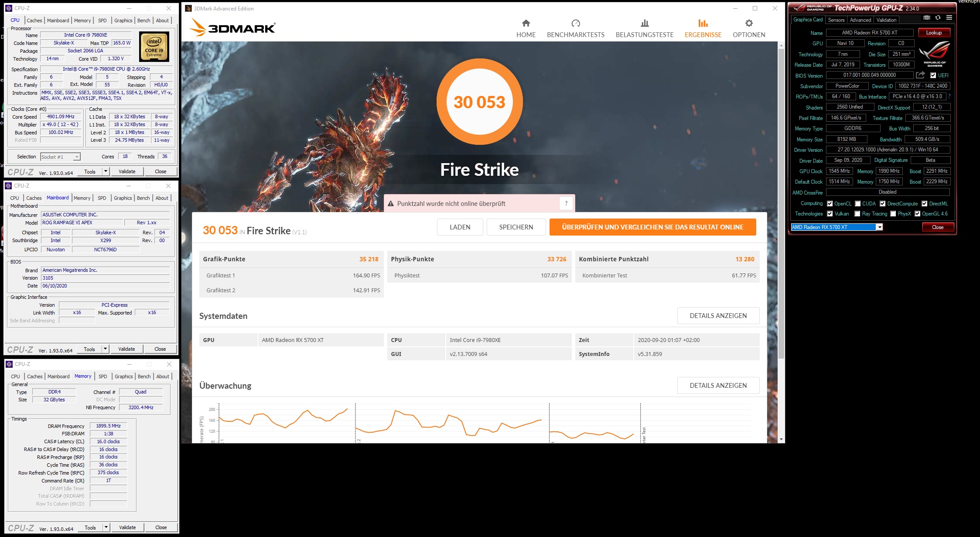
Task: Click Tools button in top CPU-Z window
Action: (90, 171)
